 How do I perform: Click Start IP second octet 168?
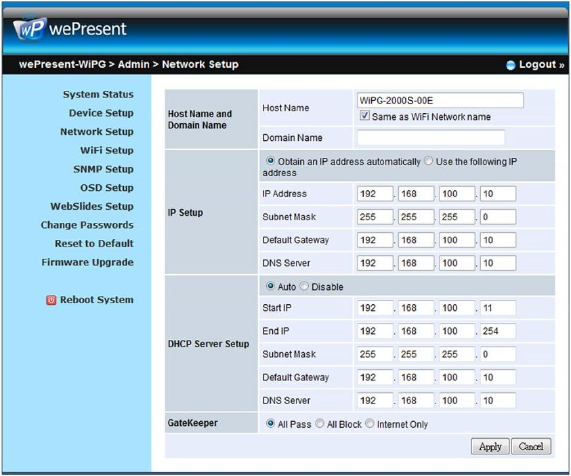click(416, 308)
